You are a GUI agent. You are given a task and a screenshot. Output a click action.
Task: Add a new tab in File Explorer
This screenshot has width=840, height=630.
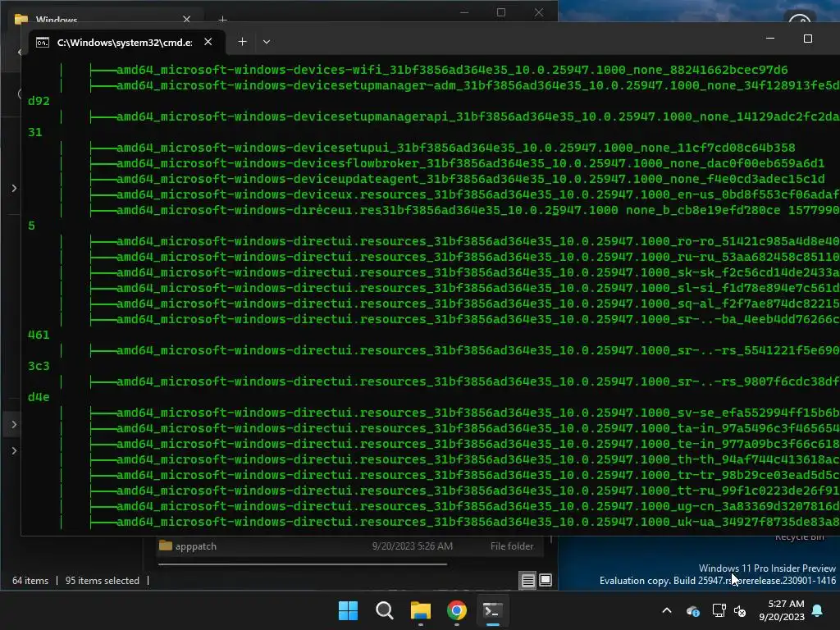pos(223,20)
